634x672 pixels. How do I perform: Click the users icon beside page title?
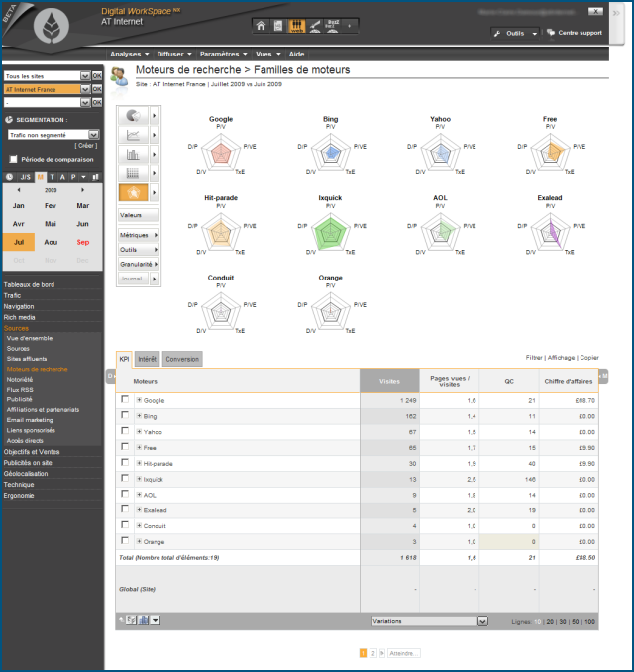[x=120, y=77]
